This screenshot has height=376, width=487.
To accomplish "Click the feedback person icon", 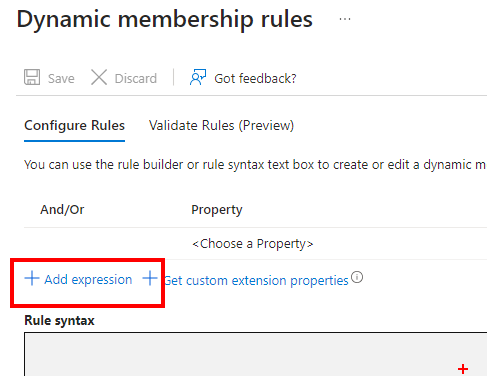I will point(198,77).
